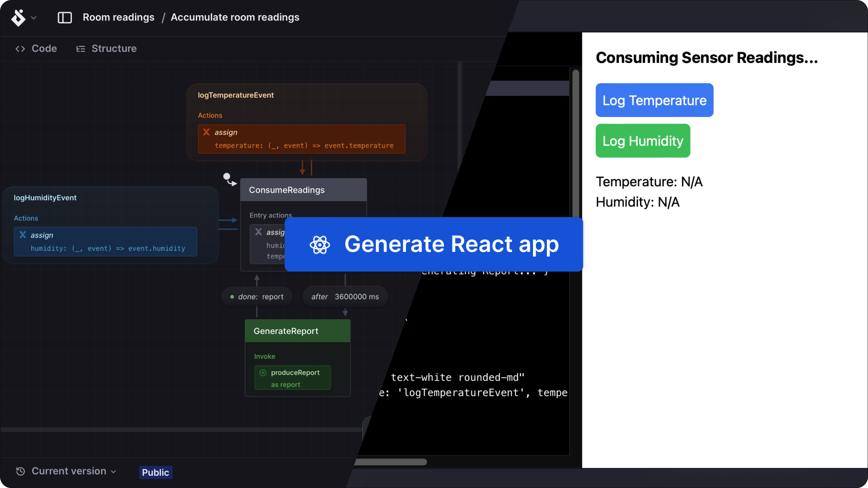868x488 pixels.
Task: Open the Room readings breadcrumb link
Action: pyautogui.click(x=119, y=17)
